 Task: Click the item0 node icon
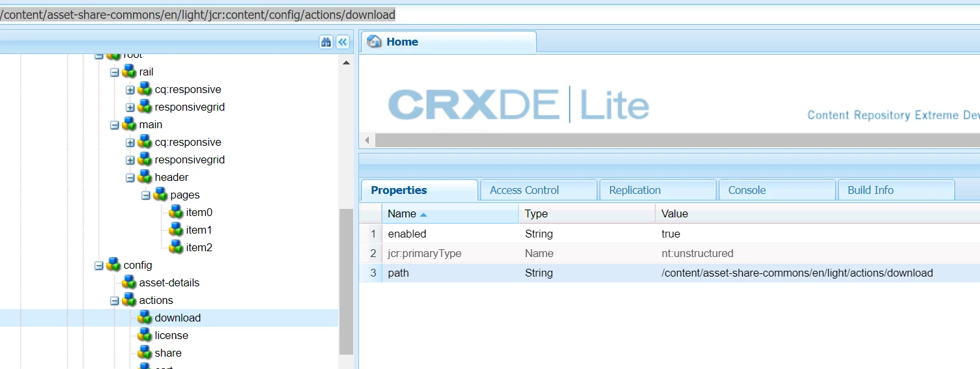pyautogui.click(x=176, y=212)
